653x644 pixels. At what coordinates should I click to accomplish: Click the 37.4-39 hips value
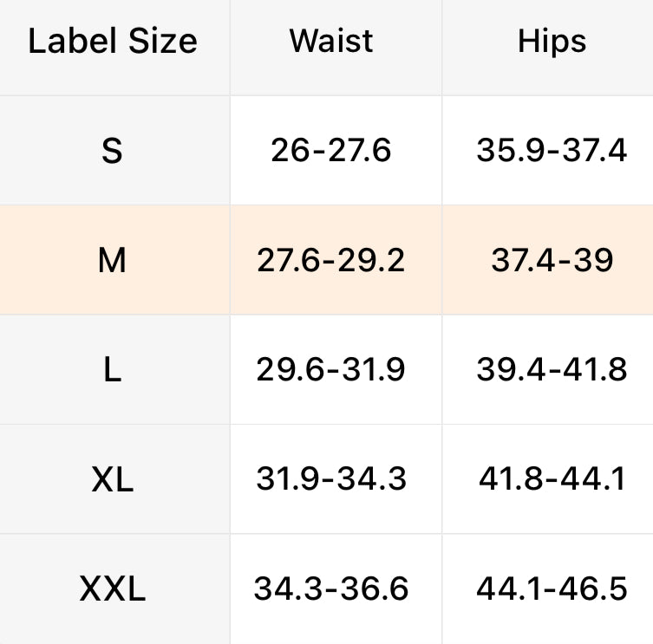[x=552, y=260]
